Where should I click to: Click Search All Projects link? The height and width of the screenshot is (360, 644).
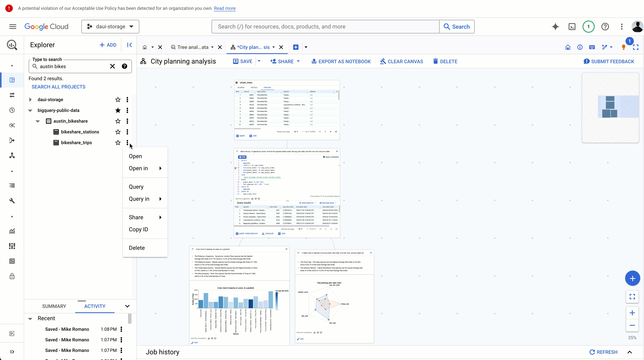click(58, 87)
